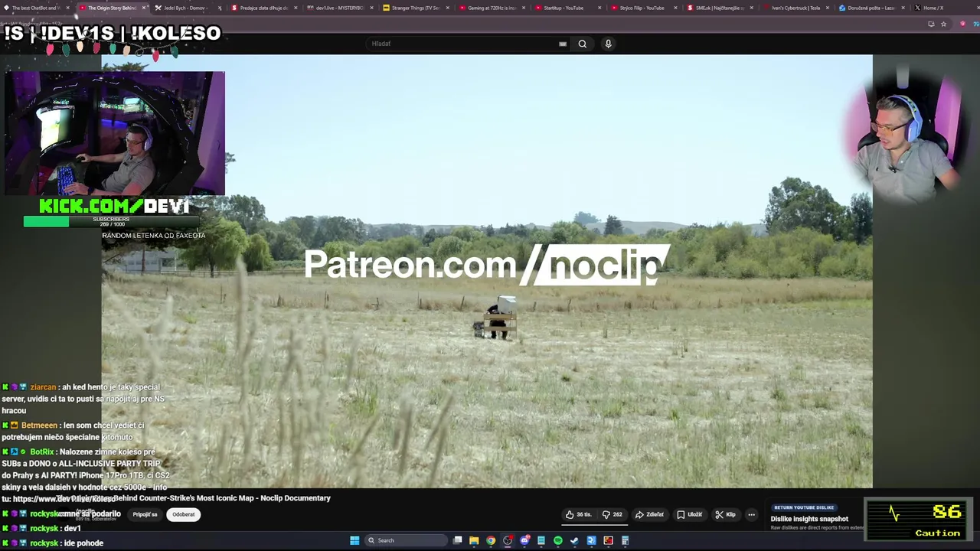980x551 pixels.
Task: Open Windows Start menu
Action: click(354, 540)
